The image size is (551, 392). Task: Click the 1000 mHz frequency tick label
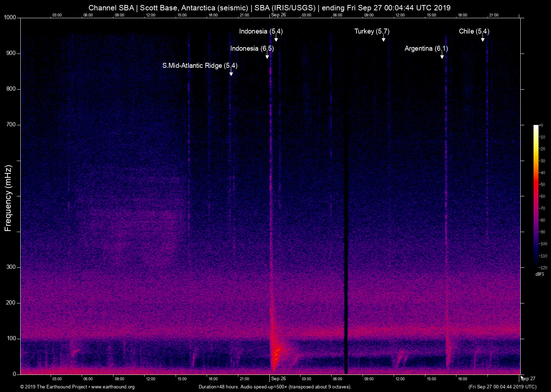pyautogui.click(x=10, y=17)
